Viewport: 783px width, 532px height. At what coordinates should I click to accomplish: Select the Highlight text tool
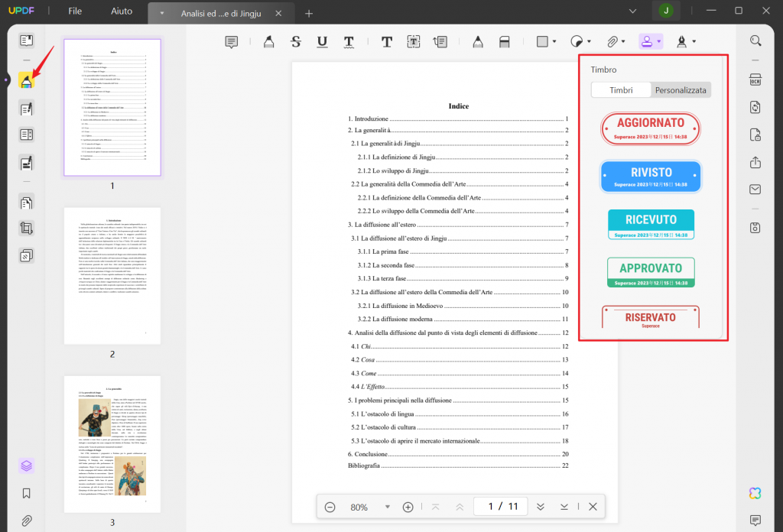pos(268,41)
